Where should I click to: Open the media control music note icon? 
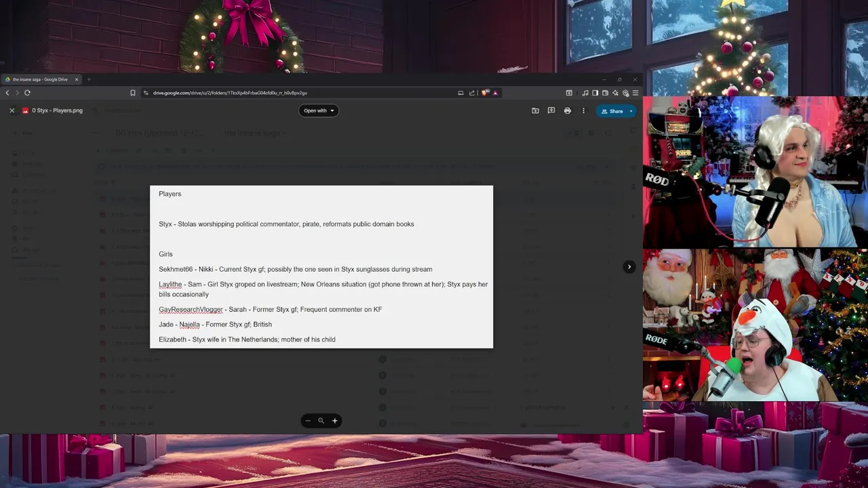pos(585,93)
